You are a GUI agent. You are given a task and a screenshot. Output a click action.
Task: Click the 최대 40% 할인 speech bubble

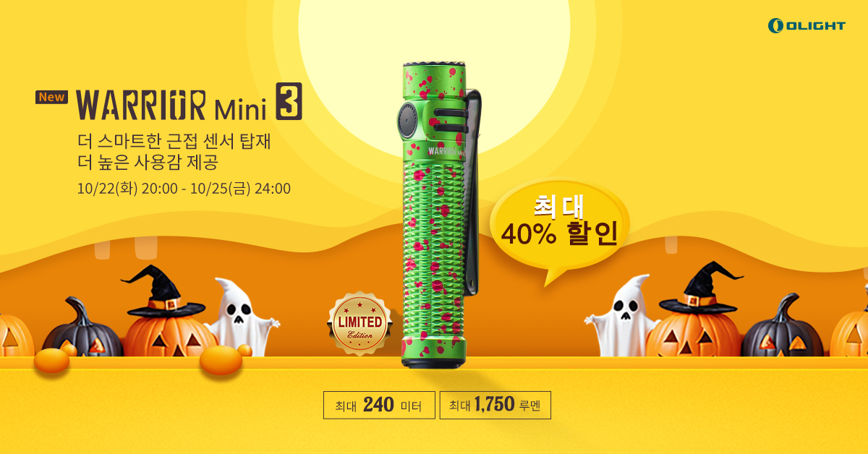point(559,224)
